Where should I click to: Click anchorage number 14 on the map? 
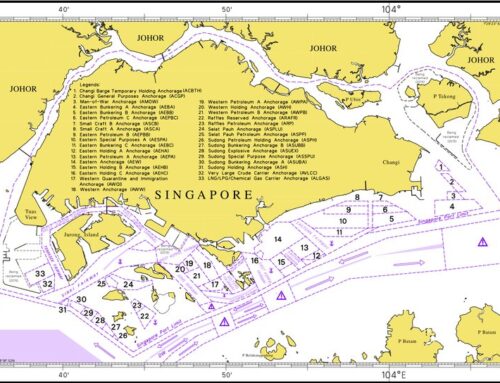278,239
